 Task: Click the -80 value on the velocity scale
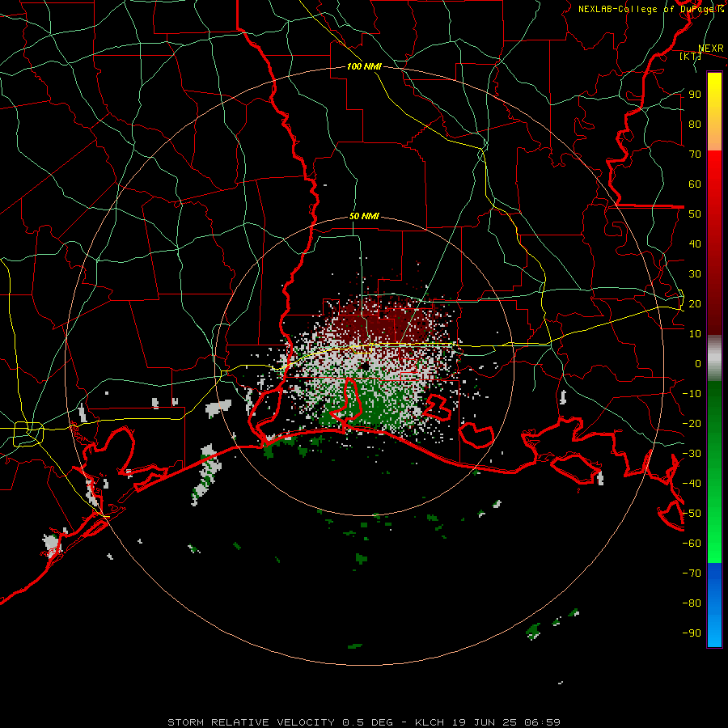click(x=692, y=603)
